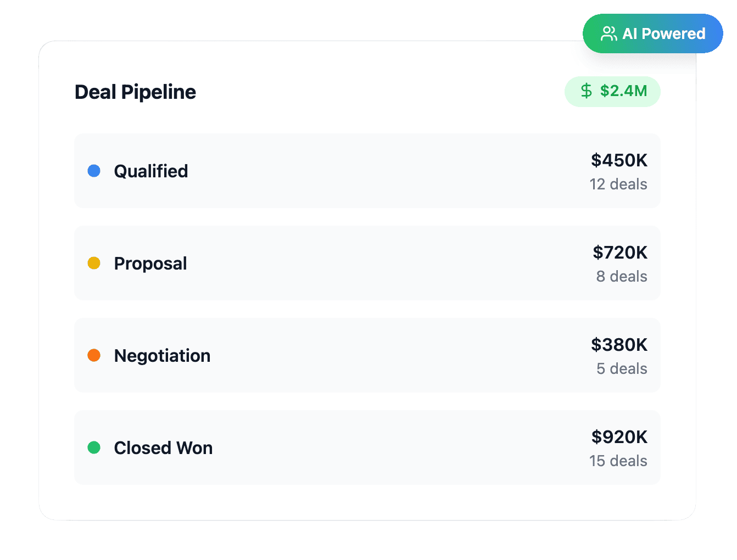The height and width of the screenshot is (560, 737).
Task: Click the $920K Closed Won amount
Action: [619, 437]
